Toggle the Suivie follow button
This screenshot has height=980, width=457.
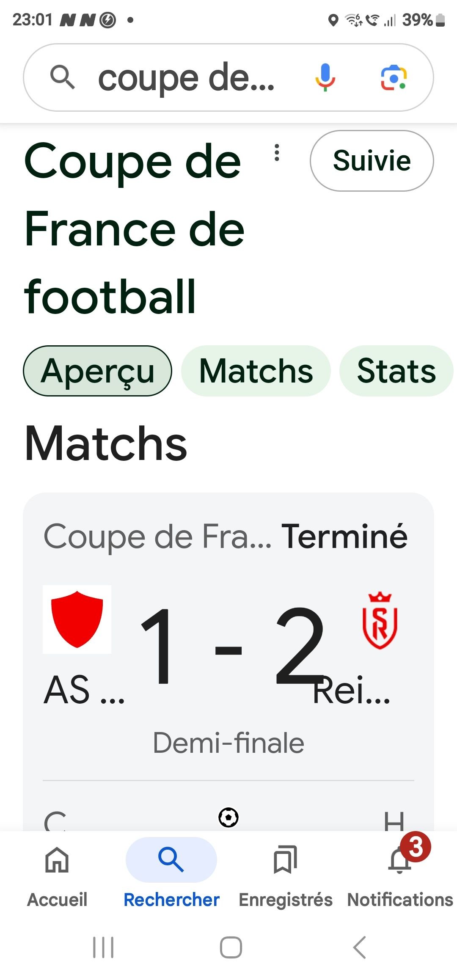(372, 161)
